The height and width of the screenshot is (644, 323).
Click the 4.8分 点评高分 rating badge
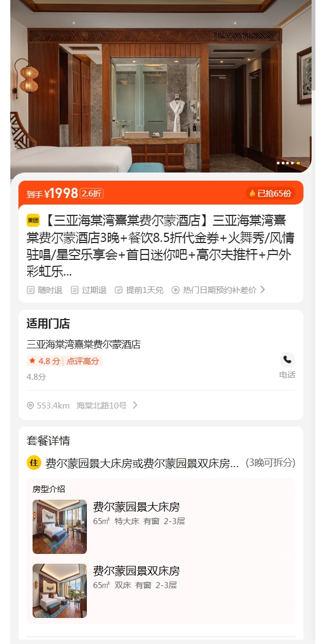(65, 361)
